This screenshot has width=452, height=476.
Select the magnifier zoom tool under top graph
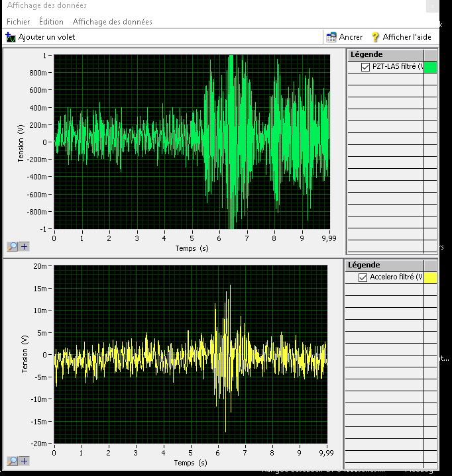(x=13, y=246)
